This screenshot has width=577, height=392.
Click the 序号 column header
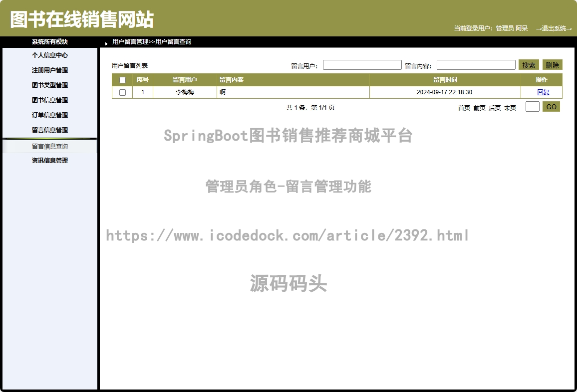[142, 80]
